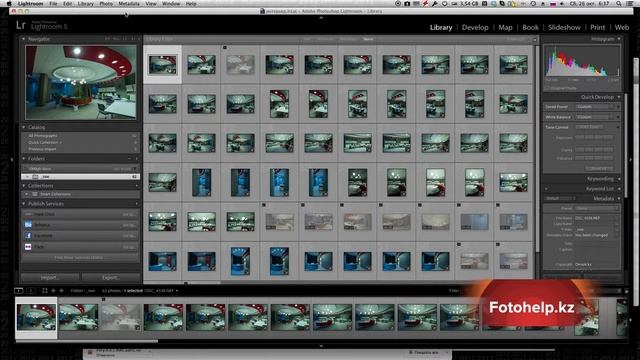Hide the filmstrip panel arrow at bottom

[321, 346]
